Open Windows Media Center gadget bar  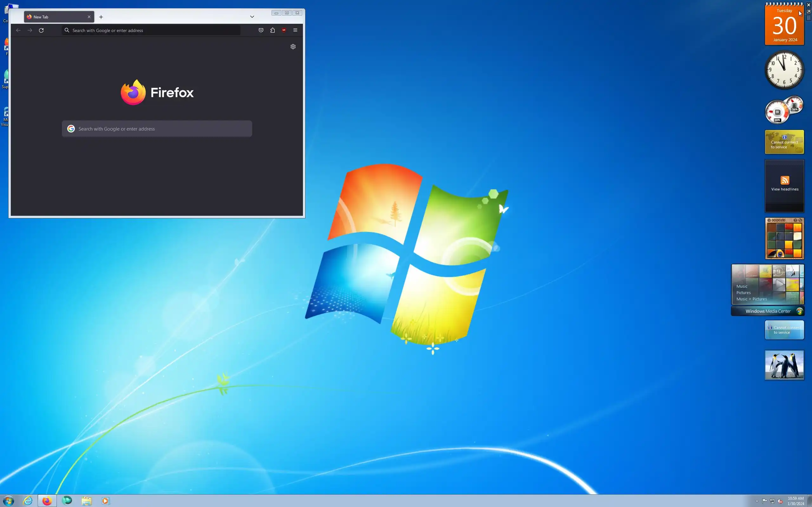768,311
